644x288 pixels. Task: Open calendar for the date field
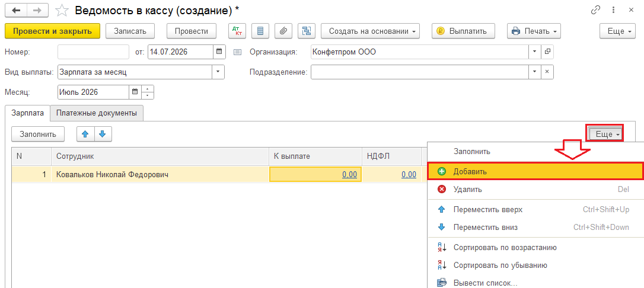(219, 52)
